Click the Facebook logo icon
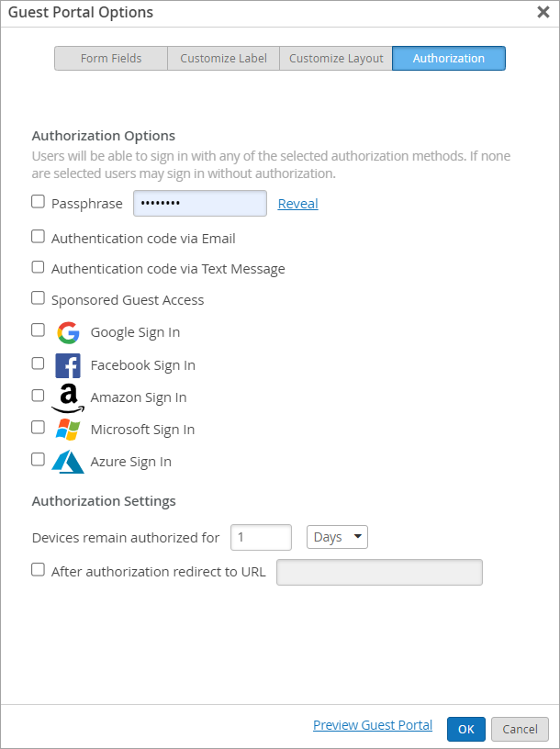The width and height of the screenshot is (560, 749). click(68, 365)
